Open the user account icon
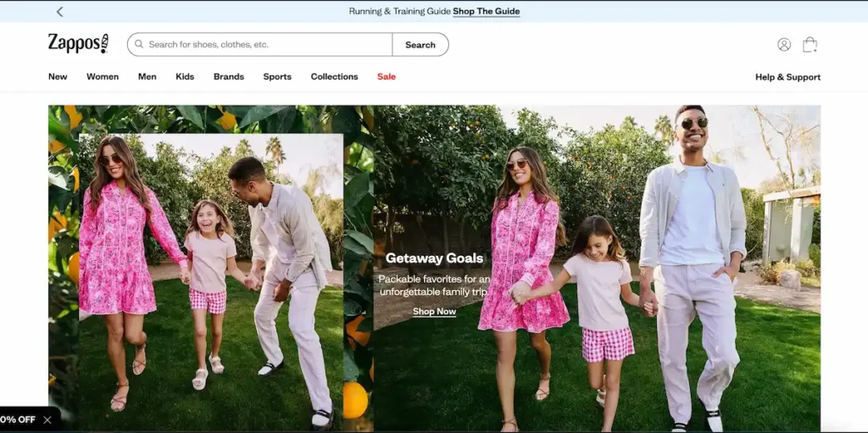The height and width of the screenshot is (433, 868). [x=784, y=45]
